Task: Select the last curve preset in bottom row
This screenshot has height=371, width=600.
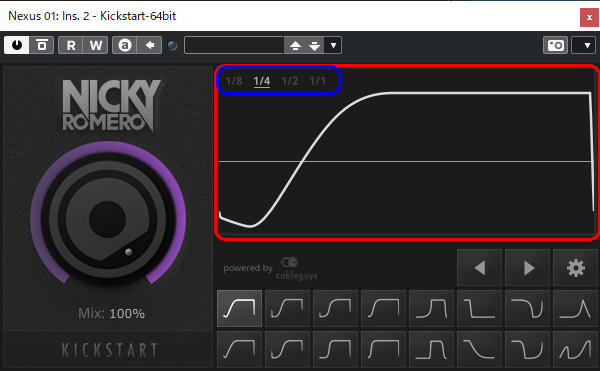Action: pos(576,349)
